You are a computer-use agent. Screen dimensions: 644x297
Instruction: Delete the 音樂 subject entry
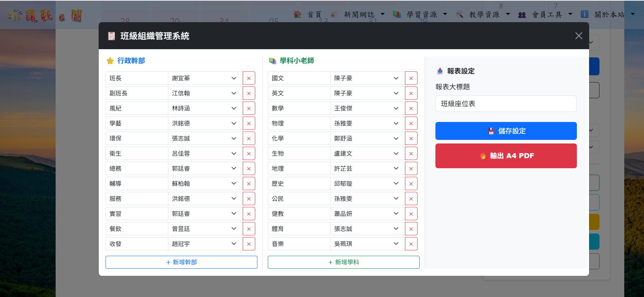(411, 244)
